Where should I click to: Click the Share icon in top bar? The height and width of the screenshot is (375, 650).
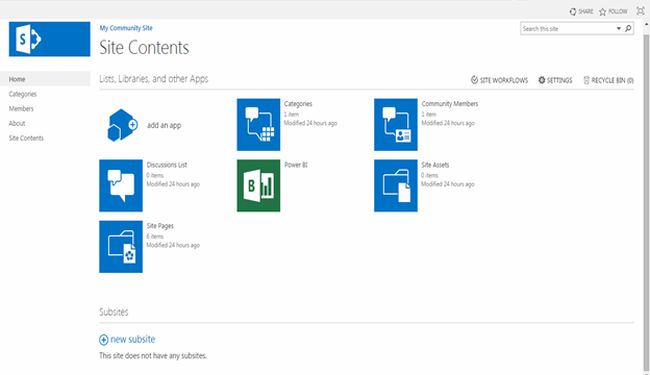(x=573, y=12)
